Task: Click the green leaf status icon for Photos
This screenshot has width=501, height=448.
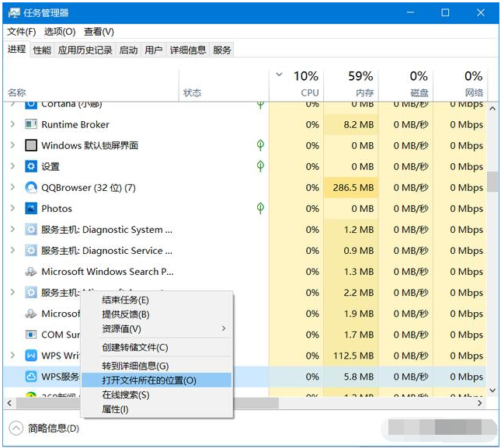Action: click(260, 208)
